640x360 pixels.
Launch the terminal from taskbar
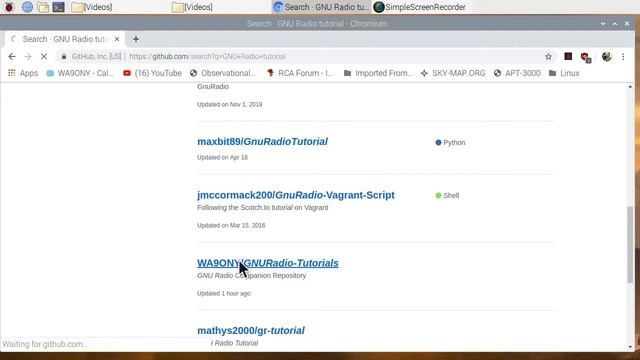tap(58, 7)
